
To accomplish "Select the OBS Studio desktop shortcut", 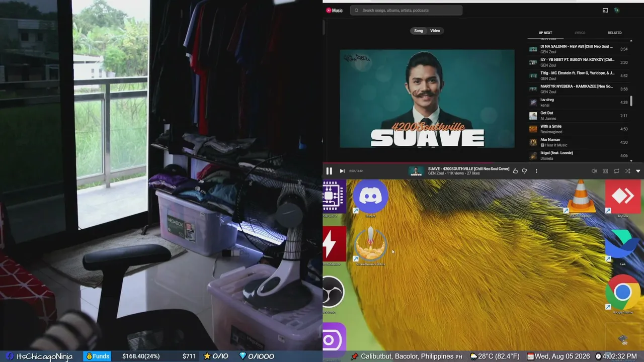I will click(334, 294).
